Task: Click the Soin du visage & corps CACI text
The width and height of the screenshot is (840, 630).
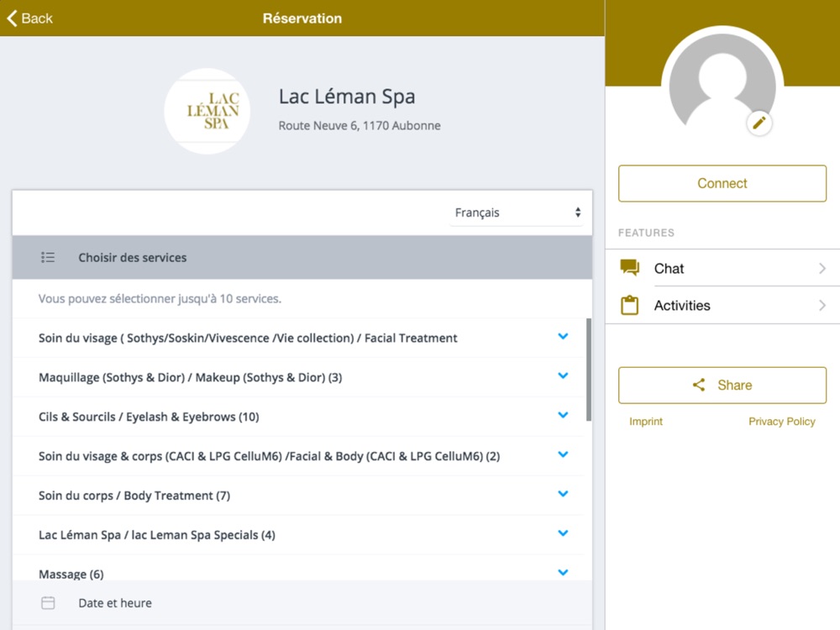Action: point(269,456)
